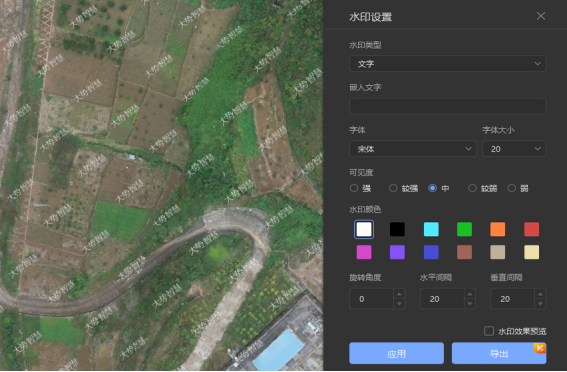
Task: Click the 嵌入文字 text input field
Action: point(448,106)
